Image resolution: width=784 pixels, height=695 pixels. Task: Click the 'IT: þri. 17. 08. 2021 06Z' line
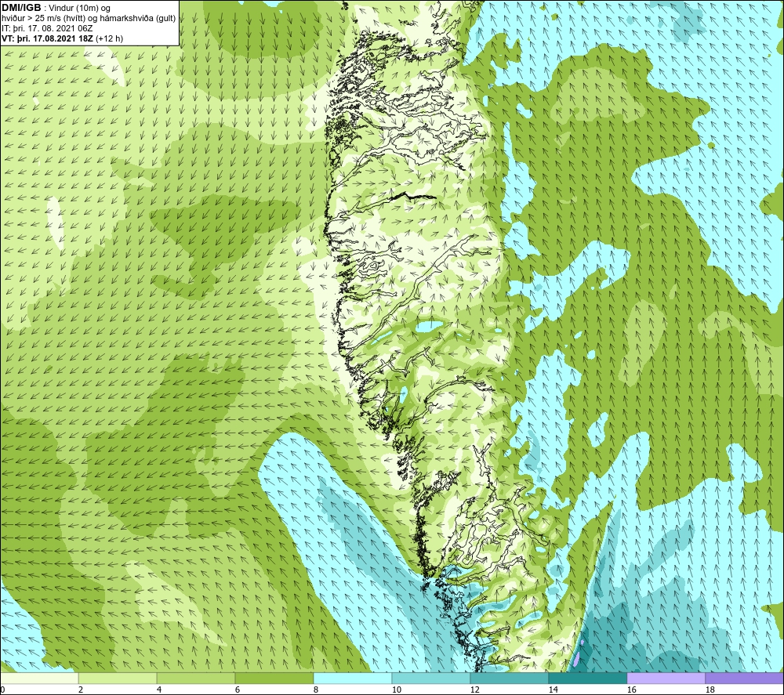tap(47, 28)
